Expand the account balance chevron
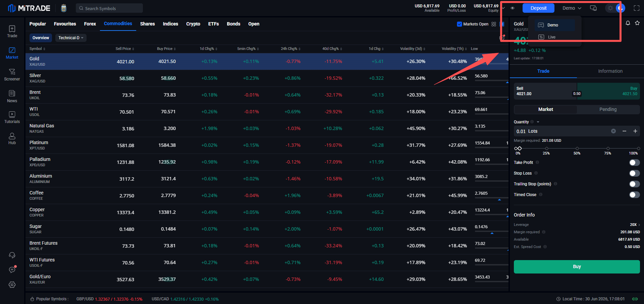 click(x=503, y=8)
